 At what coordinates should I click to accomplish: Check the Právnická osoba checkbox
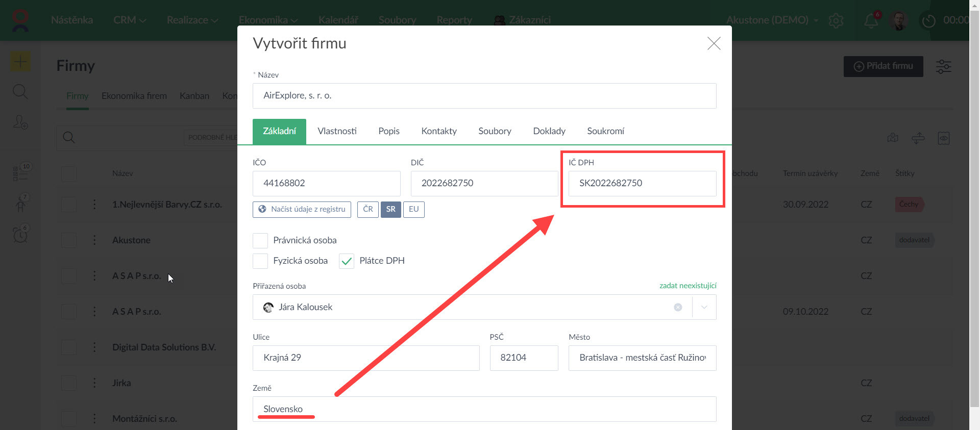(260, 240)
